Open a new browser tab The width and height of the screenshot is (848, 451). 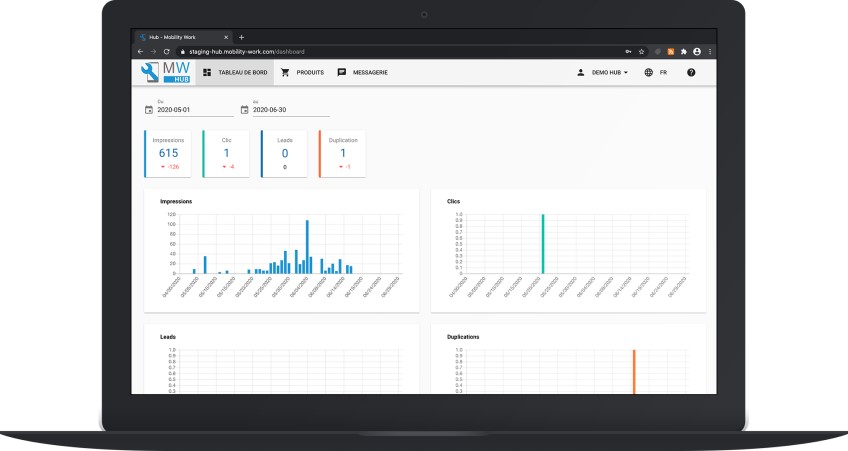(x=241, y=37)
